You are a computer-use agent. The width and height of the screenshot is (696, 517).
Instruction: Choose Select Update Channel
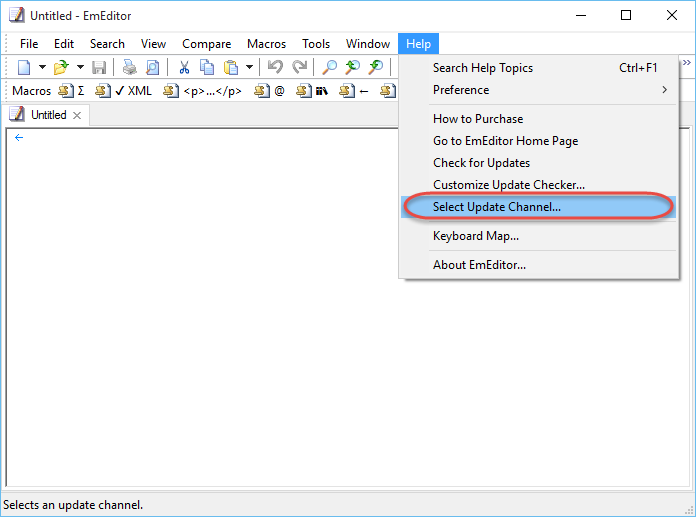[539, 207]
